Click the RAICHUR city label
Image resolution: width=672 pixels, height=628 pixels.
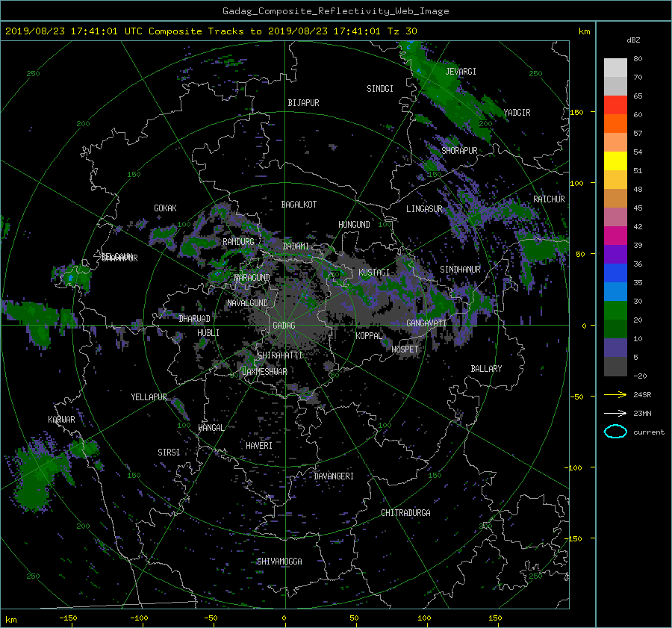click(549, 199)
